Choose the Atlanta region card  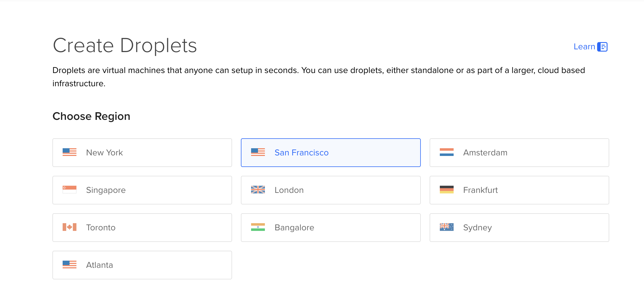[142, 265]
